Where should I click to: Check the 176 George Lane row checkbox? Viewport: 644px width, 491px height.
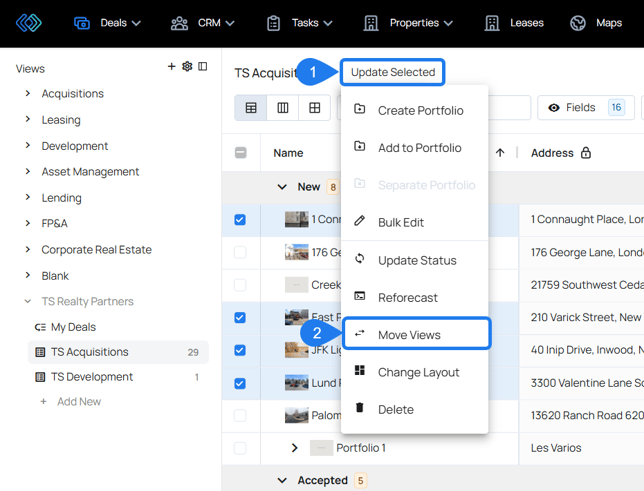240,252
